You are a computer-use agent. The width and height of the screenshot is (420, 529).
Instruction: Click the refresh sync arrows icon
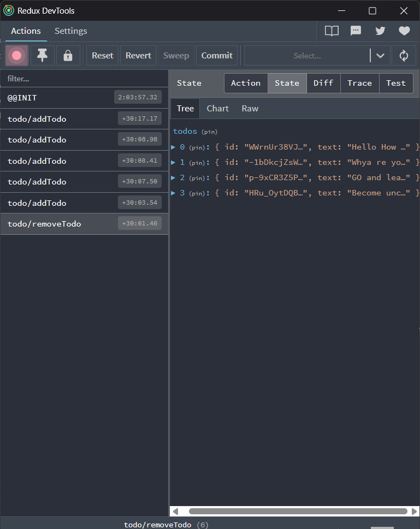coord(404,56)
